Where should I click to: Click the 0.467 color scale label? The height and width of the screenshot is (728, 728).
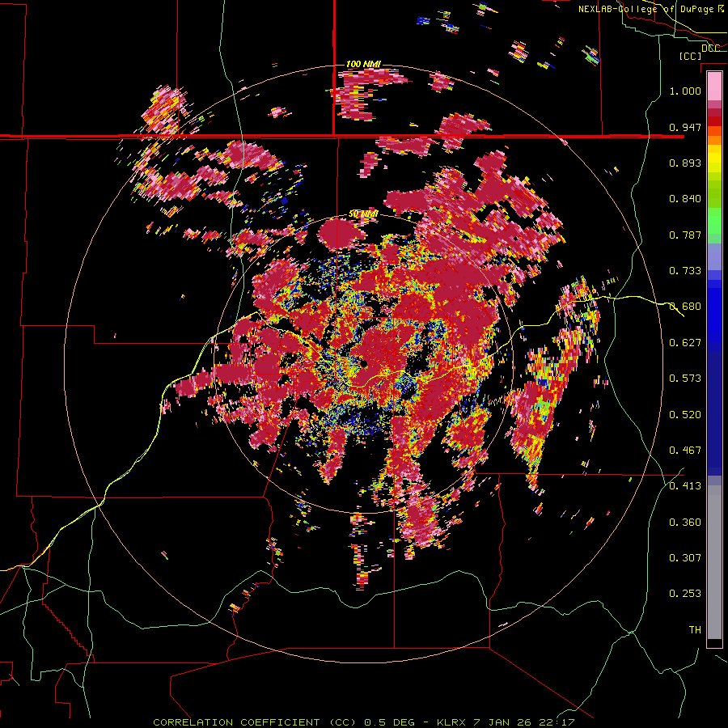point(685,451)
